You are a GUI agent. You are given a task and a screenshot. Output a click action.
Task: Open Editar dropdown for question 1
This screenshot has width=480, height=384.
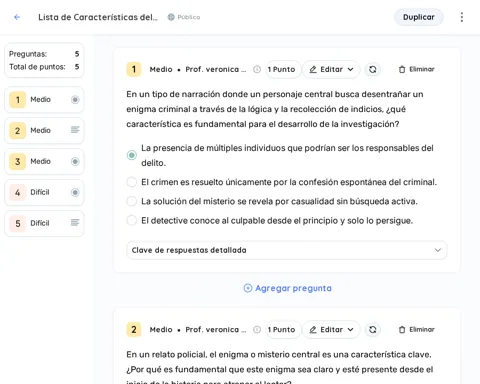(331, 69)
